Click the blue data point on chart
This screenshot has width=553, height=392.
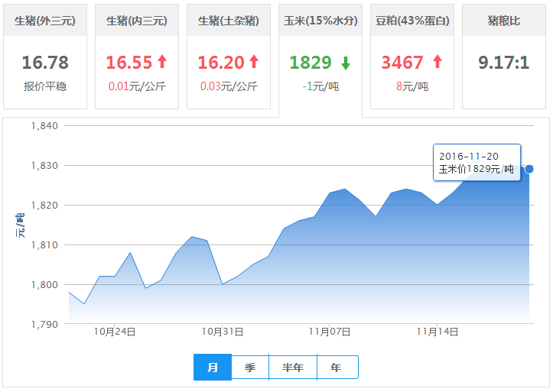click(529, 169)
